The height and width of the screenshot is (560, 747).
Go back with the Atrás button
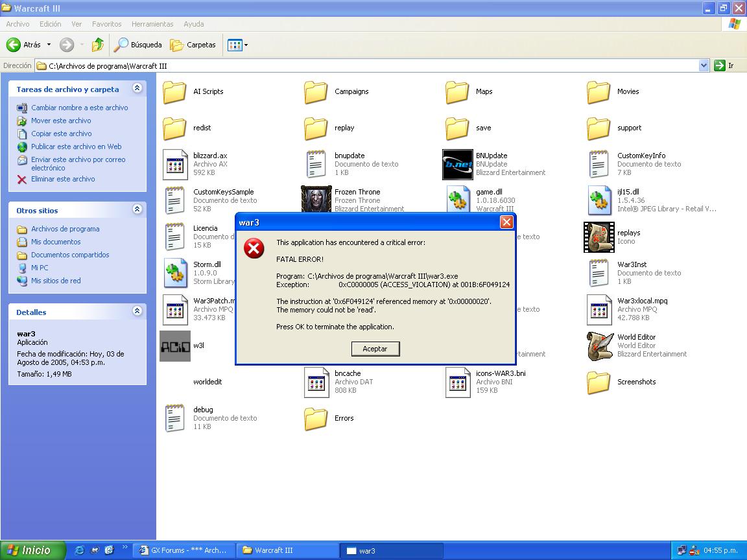[24, 45]
